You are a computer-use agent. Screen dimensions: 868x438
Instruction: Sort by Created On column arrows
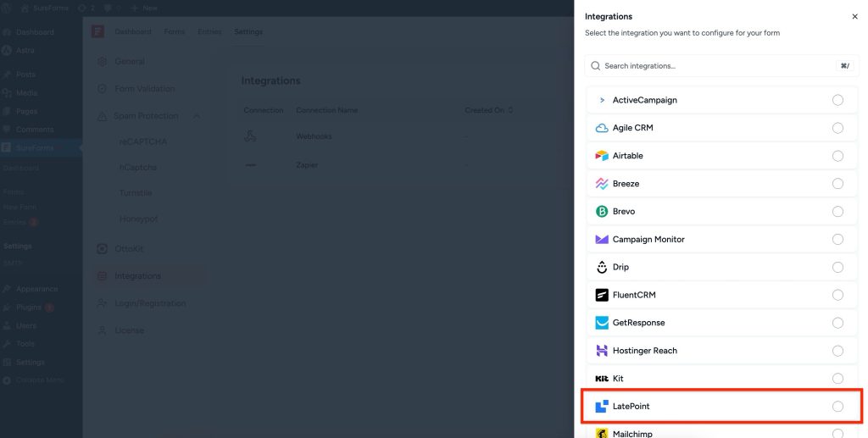[510, 110]
